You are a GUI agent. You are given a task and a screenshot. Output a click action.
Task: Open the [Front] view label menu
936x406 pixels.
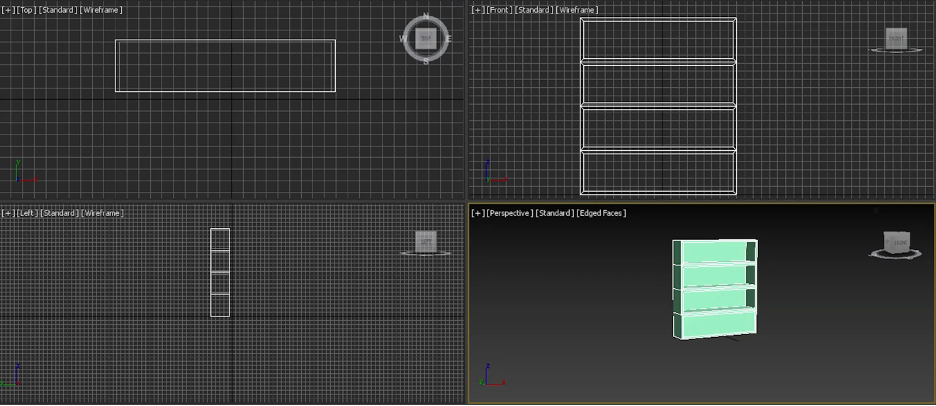(x=499, y=10)
